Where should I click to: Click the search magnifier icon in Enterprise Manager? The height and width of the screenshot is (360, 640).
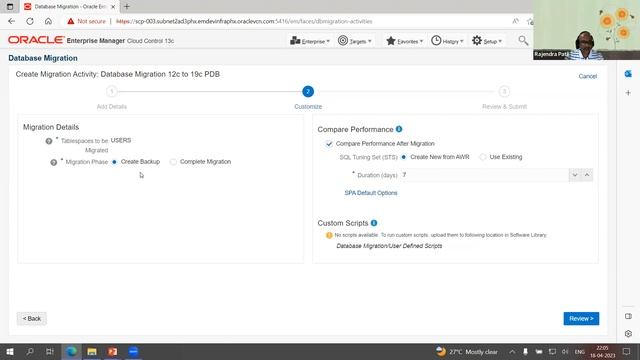tap(523, 40)
